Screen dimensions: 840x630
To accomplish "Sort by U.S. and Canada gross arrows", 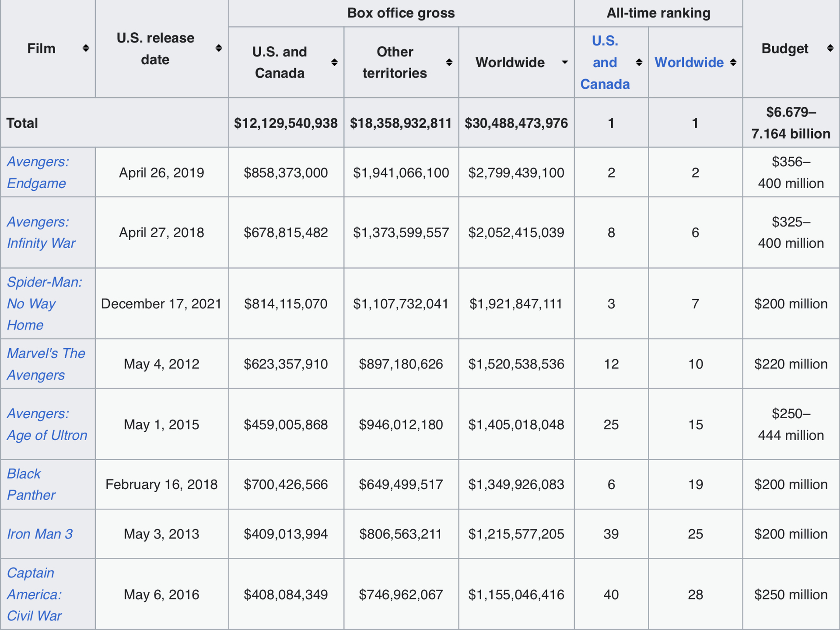I will pyautogui.click(x=334, y=62).
